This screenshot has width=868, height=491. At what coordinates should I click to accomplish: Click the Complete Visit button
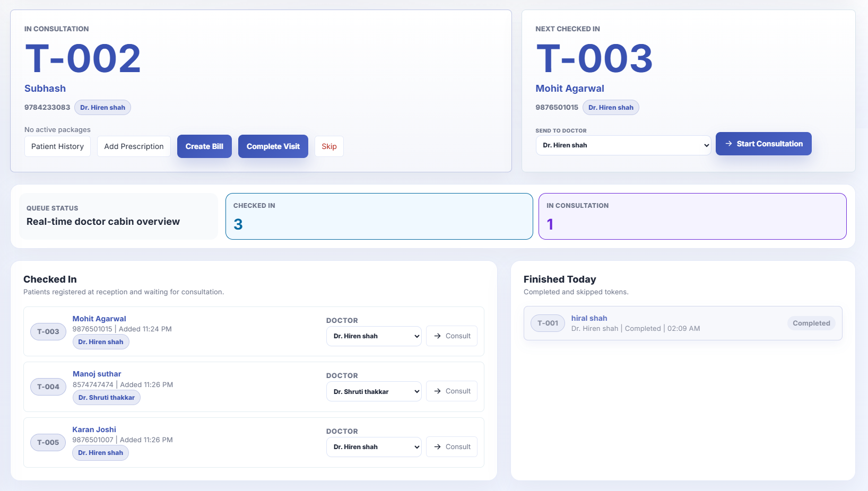pyautogui.click(x=273, y=146)
